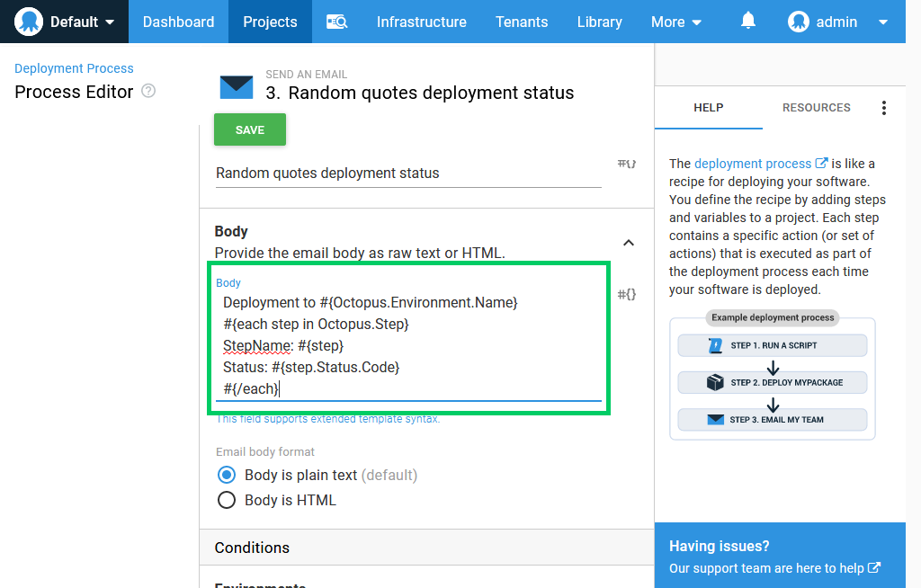921x588 pixels.
Task: Click the Send an Email envelope icon
Action: [x=237, y=87]
